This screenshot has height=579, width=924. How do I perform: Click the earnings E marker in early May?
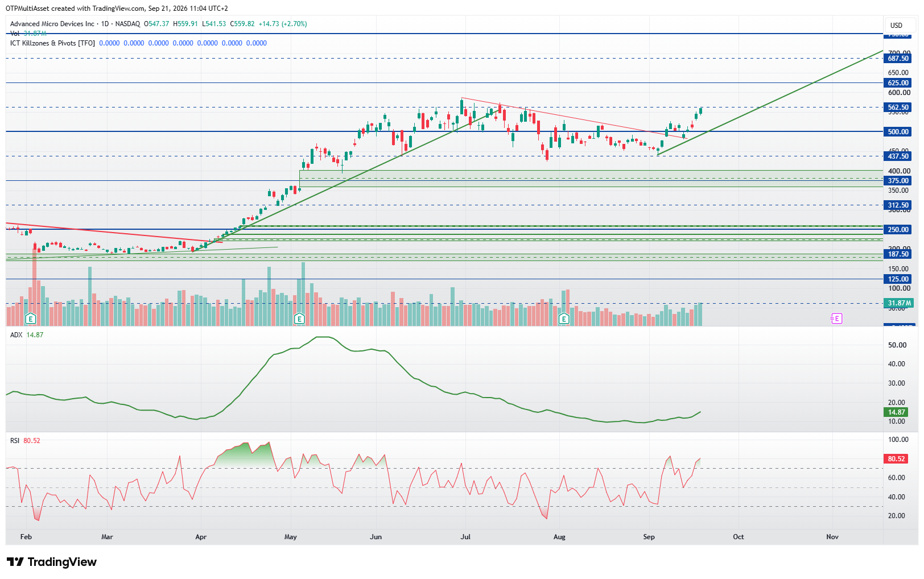click(x=299, y=319)
